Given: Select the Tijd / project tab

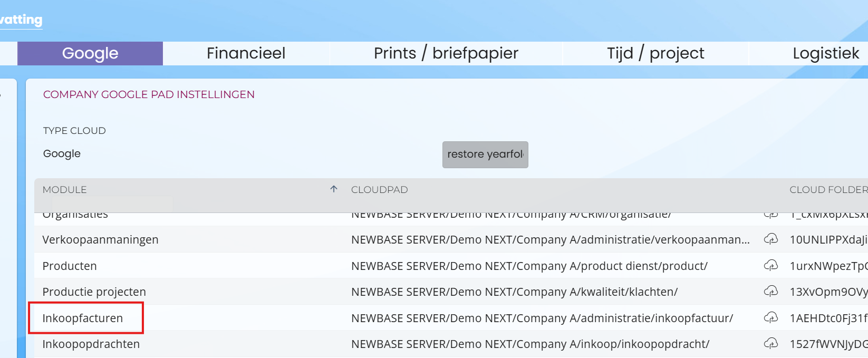Looking at the screenshot, I should pyautogui.click(x=655, y=53).
